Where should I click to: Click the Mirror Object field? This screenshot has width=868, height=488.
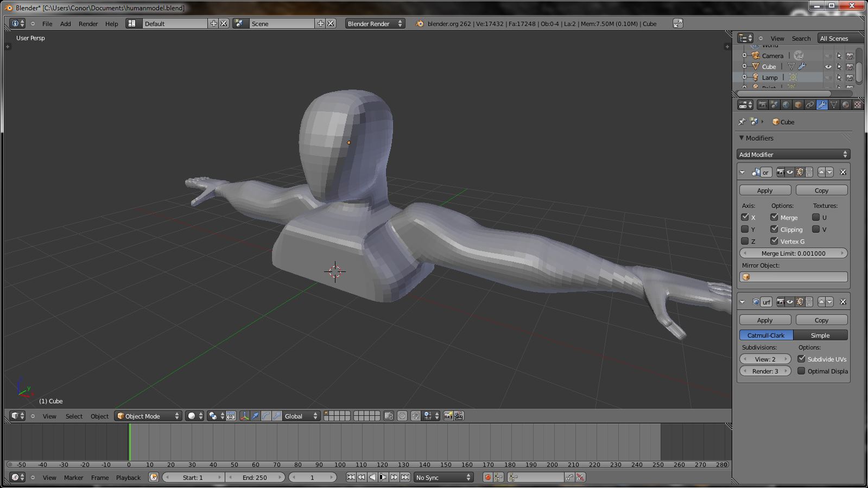[x=793, y=277]
